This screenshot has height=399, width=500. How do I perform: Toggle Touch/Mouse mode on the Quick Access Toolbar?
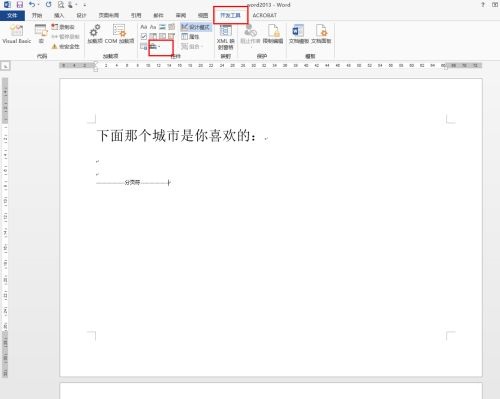71,5
